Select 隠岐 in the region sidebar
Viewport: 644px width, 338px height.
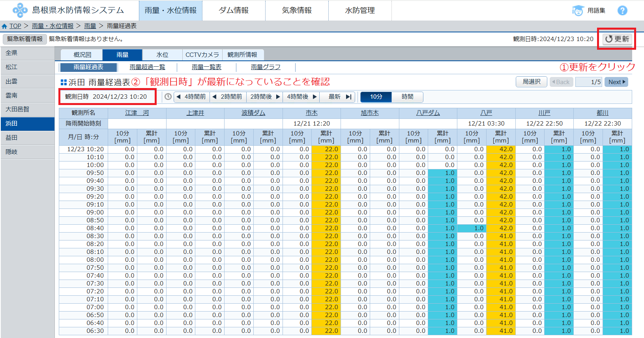pos(28,152)
